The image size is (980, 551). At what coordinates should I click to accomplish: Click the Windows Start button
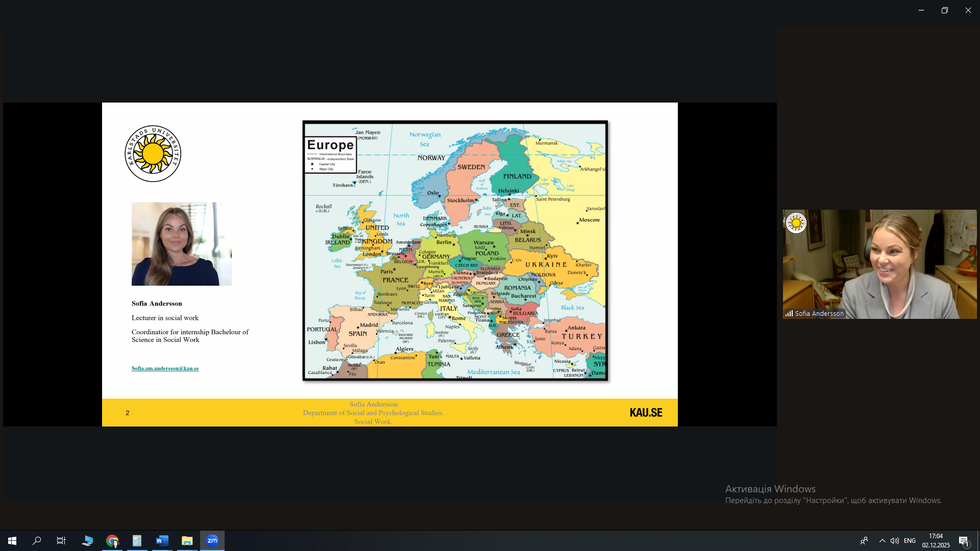(12, 540)
